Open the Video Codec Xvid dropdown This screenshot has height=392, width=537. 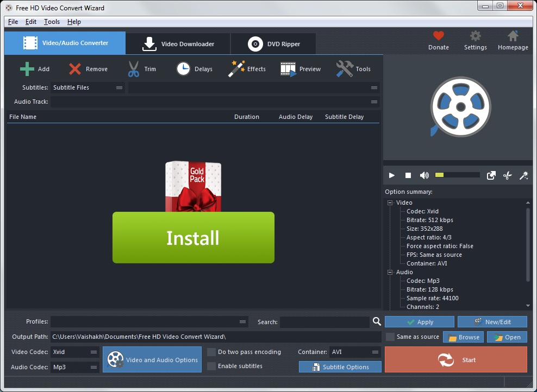(74, 352)
